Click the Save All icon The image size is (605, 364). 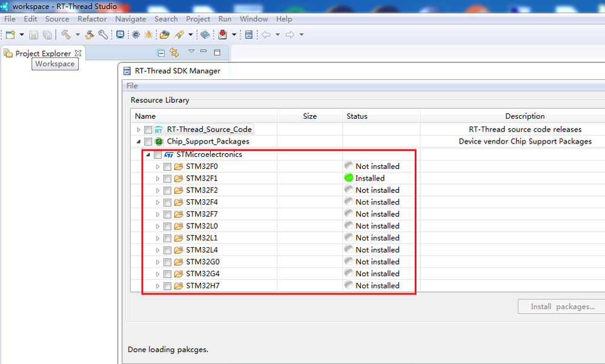47,35
